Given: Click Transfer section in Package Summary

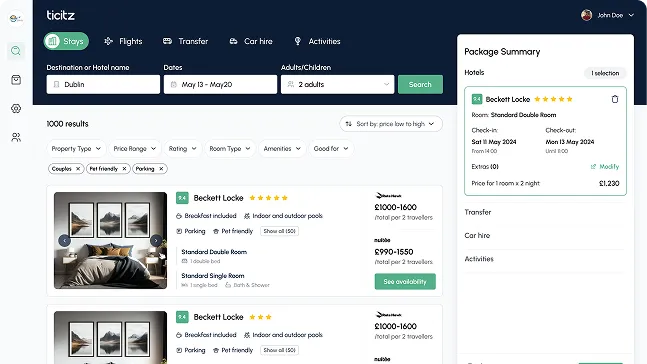Looking at the screenshot, I should [x=478, y=212].
